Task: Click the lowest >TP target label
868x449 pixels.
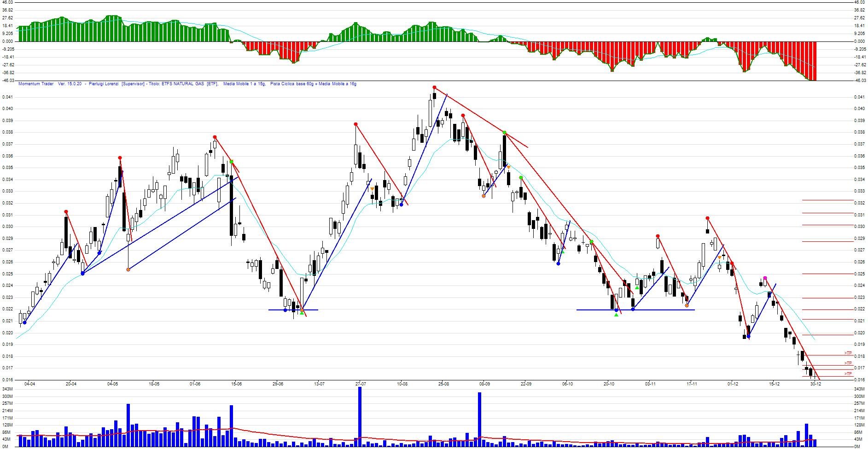Action: click(848, 374)
